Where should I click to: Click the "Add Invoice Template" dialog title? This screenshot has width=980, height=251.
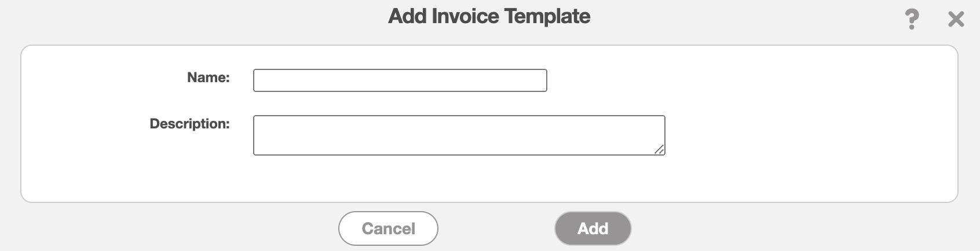tap(489, 16)
